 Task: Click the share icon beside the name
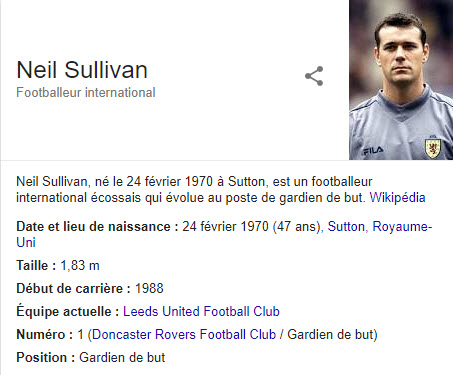314,76
